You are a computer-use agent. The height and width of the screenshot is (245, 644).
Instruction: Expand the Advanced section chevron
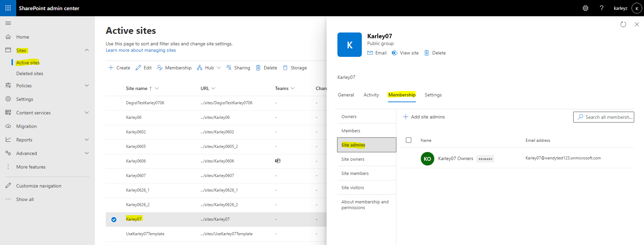[x=87, y=153]
